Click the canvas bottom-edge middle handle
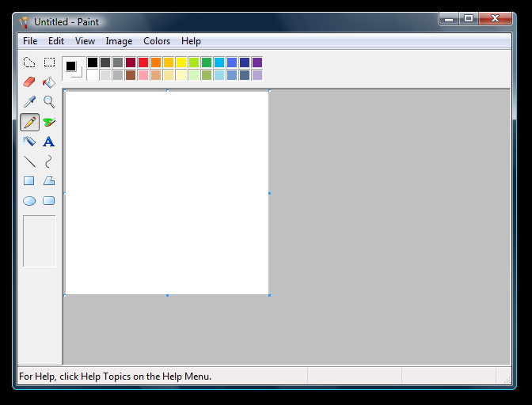Image resolution: width=532 pixels, height=405 pixels. click(x=167, y=295)
